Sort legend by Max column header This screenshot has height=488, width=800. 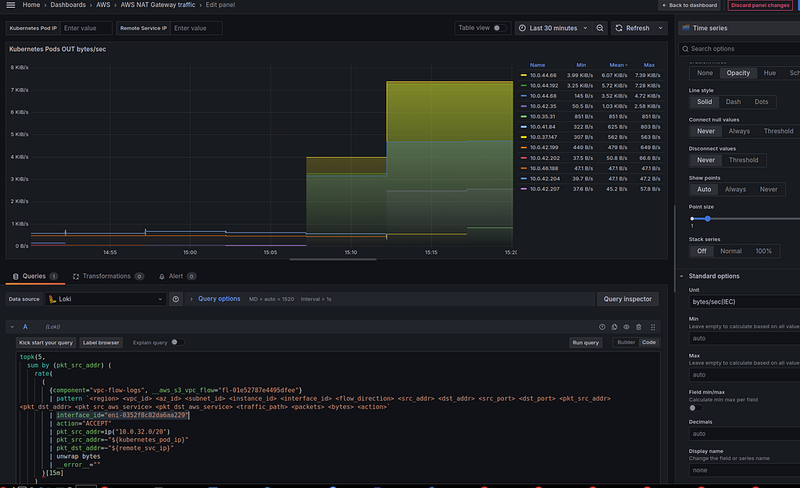point(649,65)
